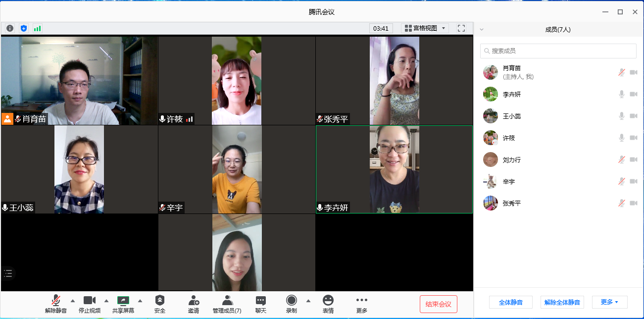
Task: Open the 聊天 chat panel
Action: point(261,304)
